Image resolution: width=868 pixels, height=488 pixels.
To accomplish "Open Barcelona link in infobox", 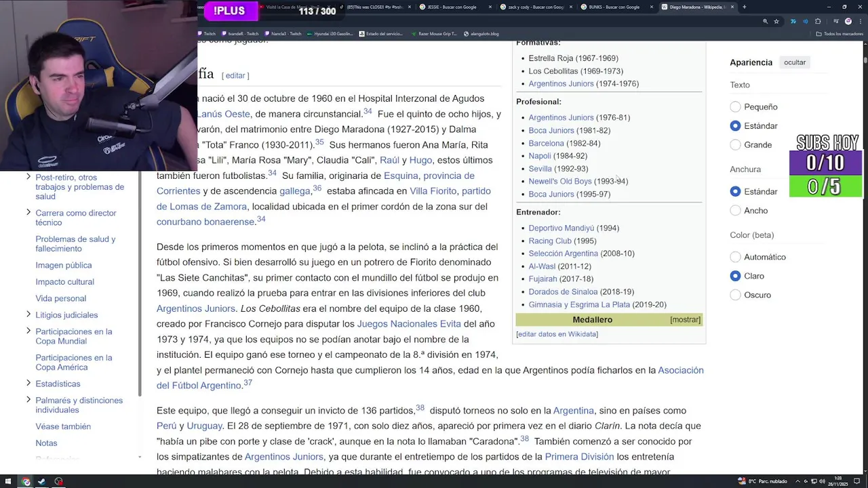I will (x=546, y=143).
